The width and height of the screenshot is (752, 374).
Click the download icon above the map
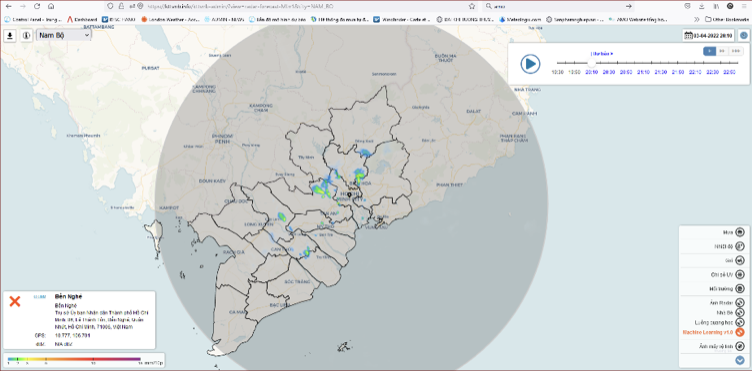click(x=10, y=35)
